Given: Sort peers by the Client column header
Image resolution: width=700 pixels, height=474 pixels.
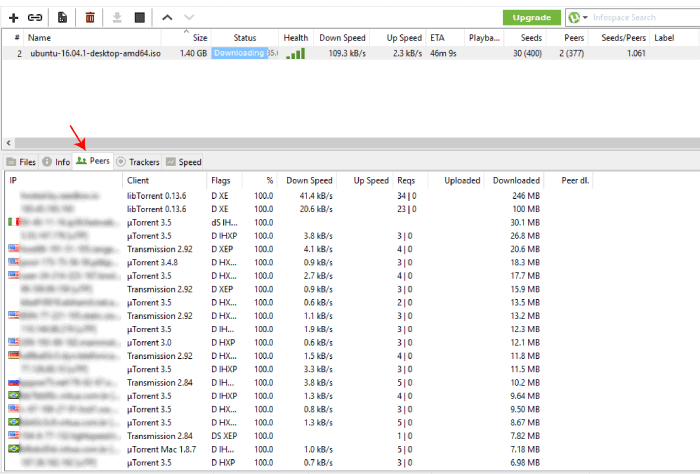Looking at the screenshot, I should (x=138, y=180).
